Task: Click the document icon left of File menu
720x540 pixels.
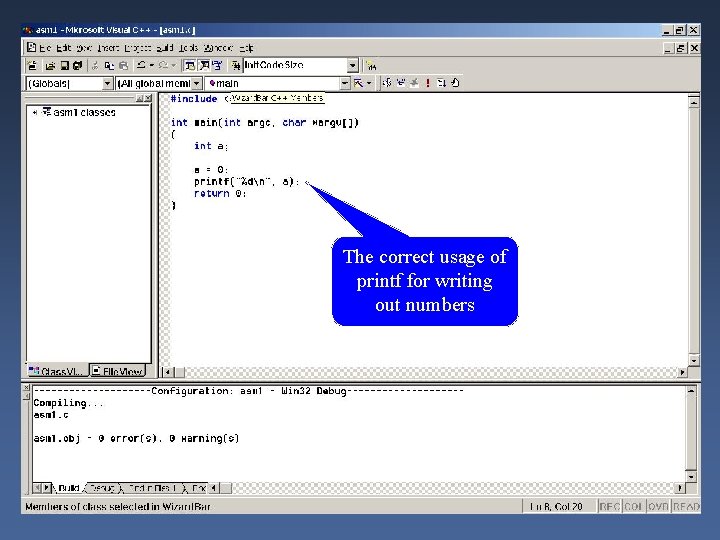Action: (31, 47)
